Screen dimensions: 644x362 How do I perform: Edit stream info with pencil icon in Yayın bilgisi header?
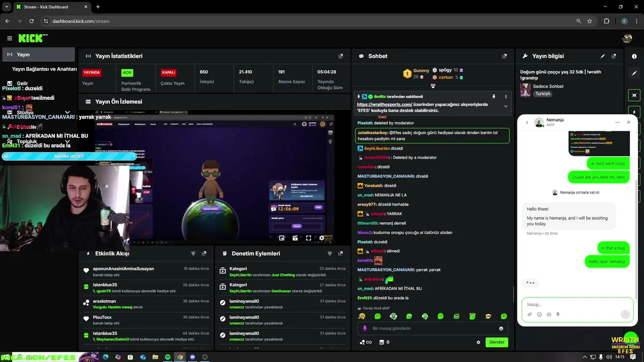(x=603, y=56)
